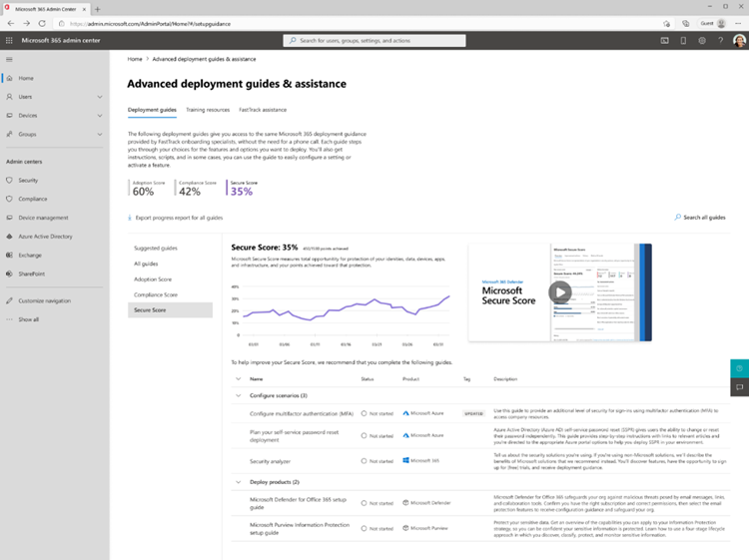Open Device management icon
The height and width of the screenshot is (560, 749).
(x=10, y=218)
